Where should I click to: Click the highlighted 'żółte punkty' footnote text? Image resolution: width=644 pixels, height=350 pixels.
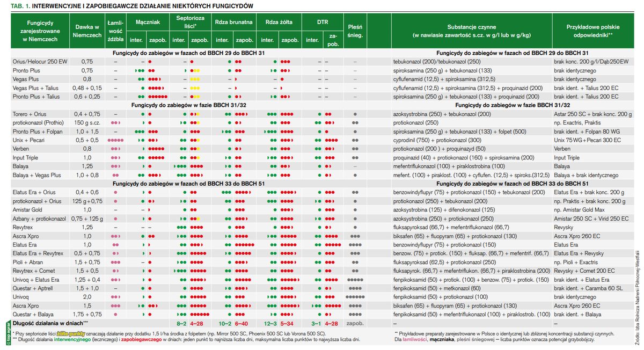pos(71,333)
